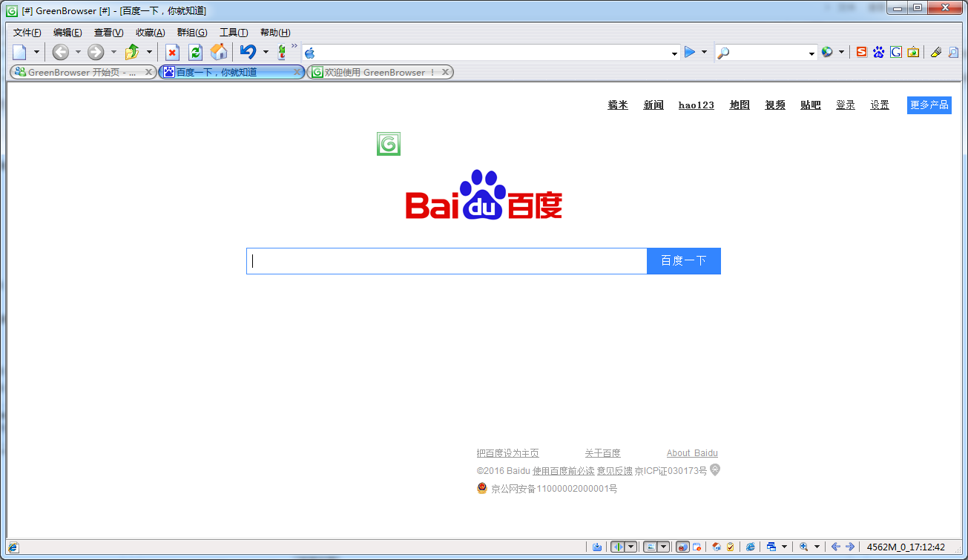Toggle the status bar image display button
968x560 pixels.
tap(650, 547)
